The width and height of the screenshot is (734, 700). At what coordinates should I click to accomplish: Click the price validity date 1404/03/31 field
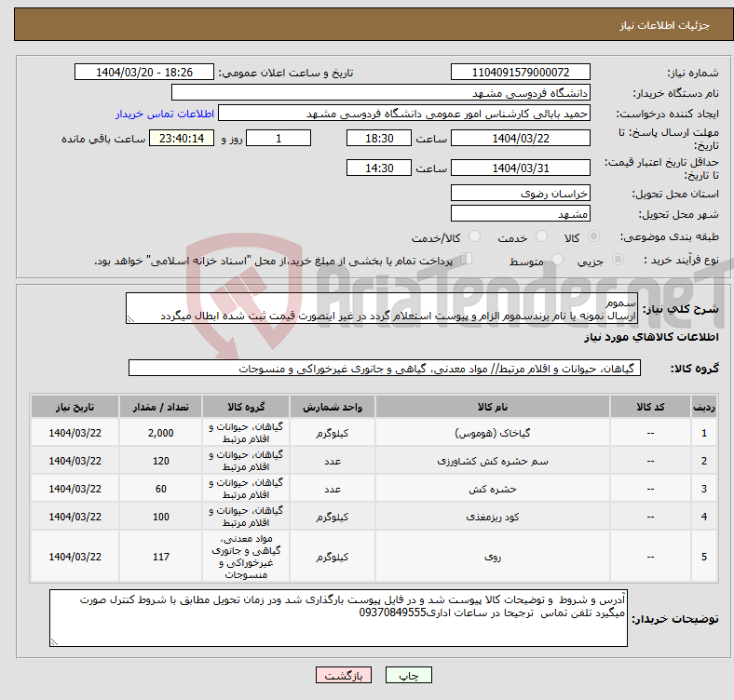tap(520, 168)
